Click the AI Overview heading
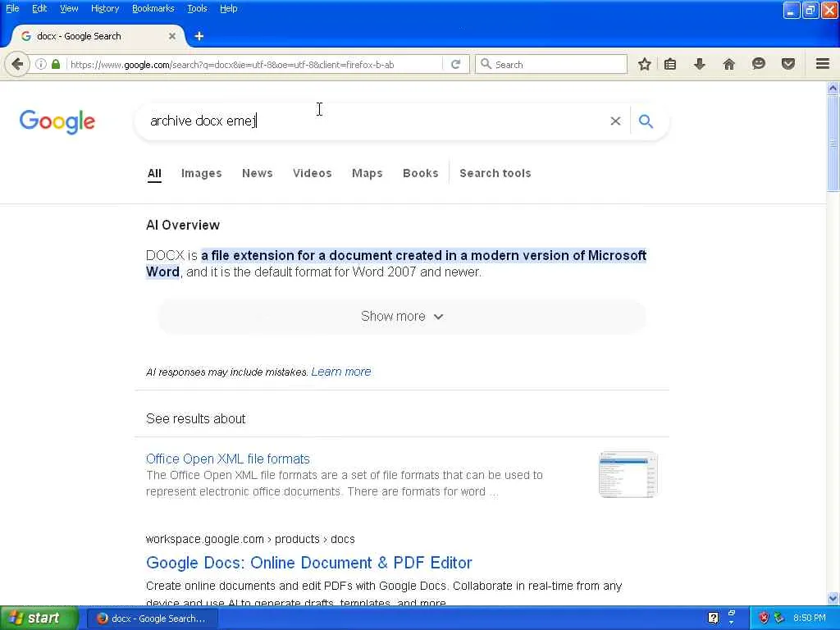Image resolution: width=840 pixels, height=630 pixels. tap(183, 225)
